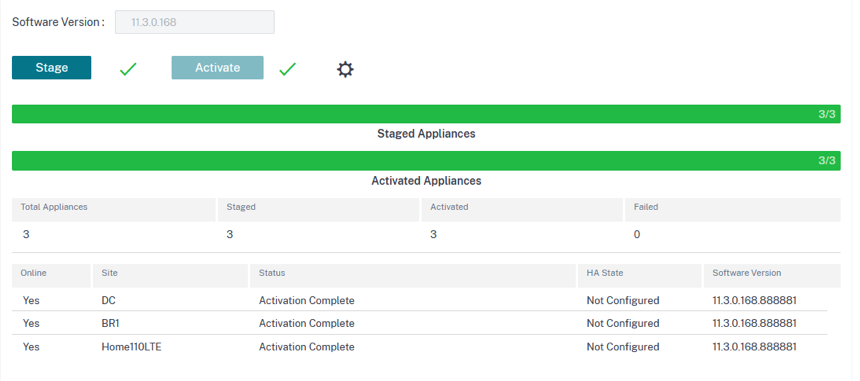
Task: Click the Total Appliances summary header
Action: pyautogui.click(x=114, y=209)
